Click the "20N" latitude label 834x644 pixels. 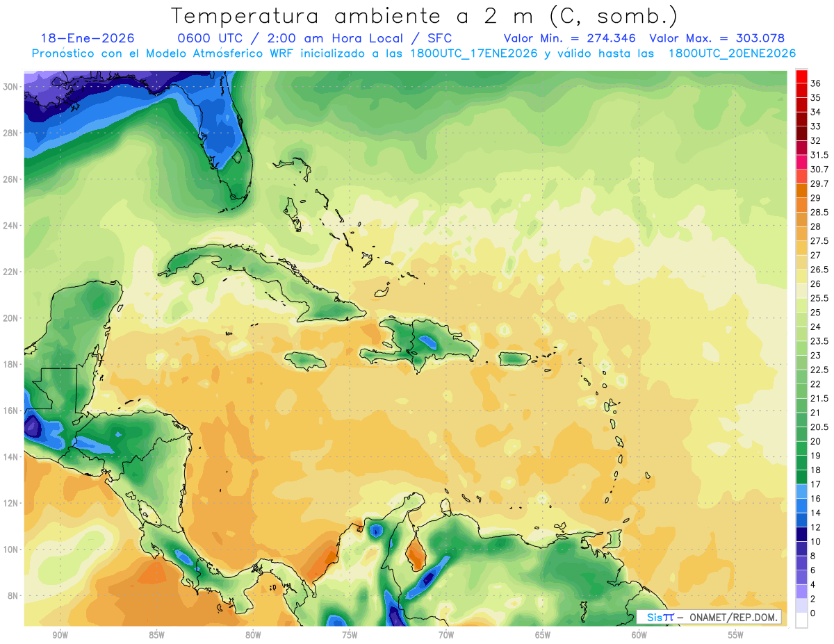pyautogui.click(x=11, y=318)
